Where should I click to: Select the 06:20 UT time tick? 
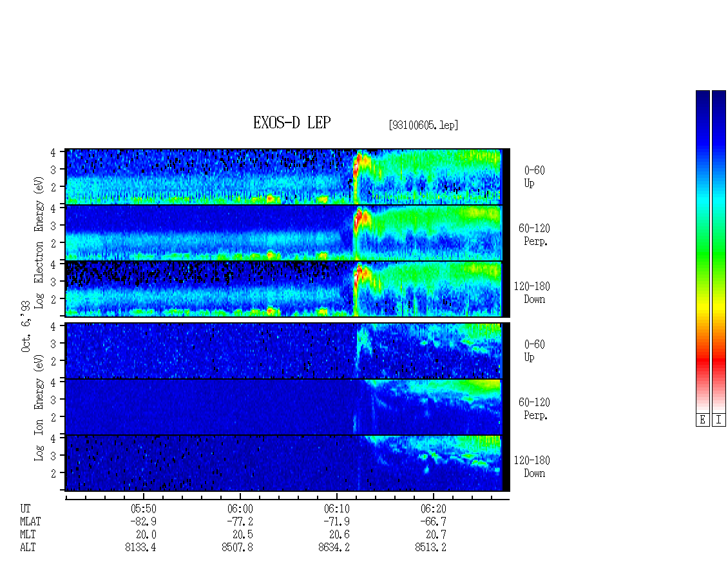click(x=433, y=509)
